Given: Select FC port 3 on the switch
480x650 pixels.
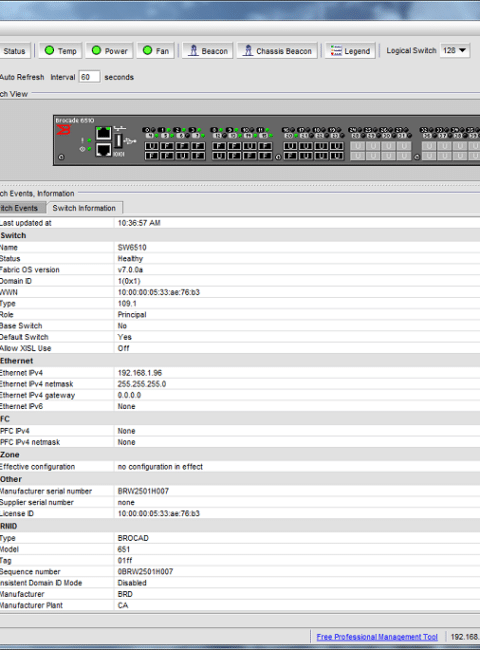Looking at the screenshot, I should pos(198,146).
